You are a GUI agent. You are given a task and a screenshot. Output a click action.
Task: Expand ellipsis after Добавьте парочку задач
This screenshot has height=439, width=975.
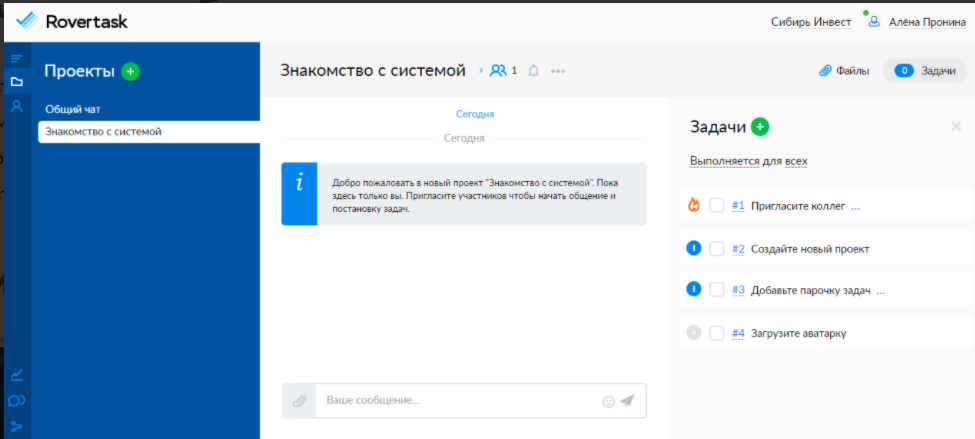pyautogui.click(x=880, y=291)
